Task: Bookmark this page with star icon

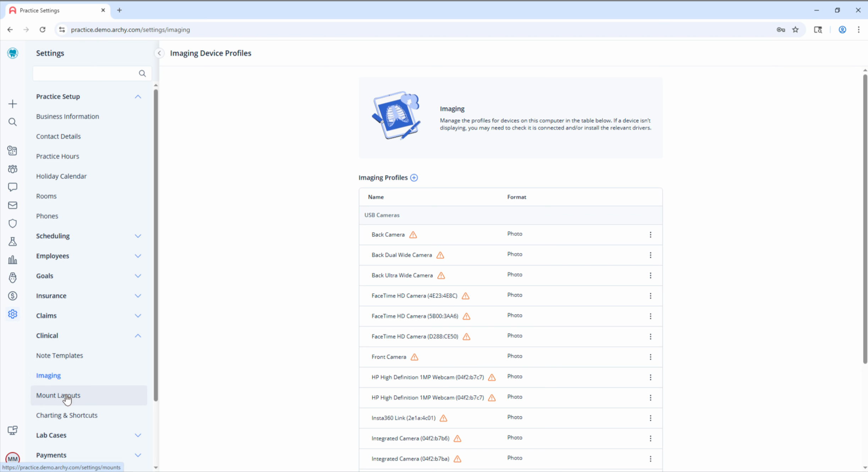Action: pos(796,30)
